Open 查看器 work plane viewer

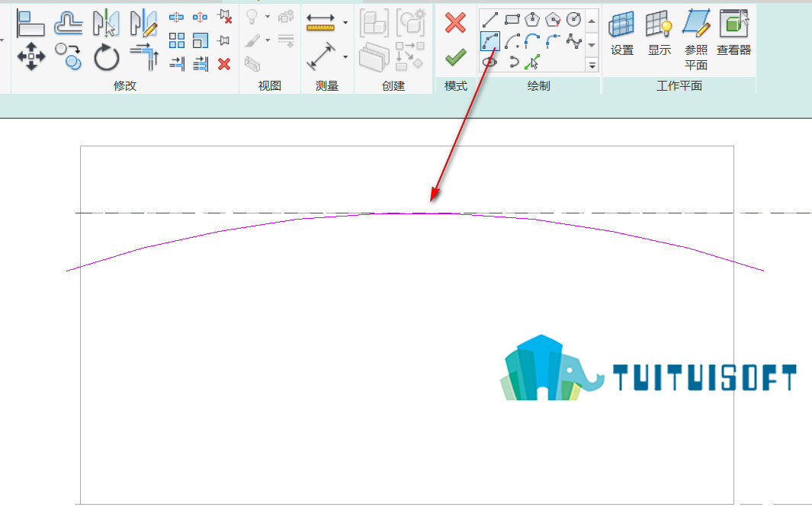(x=733, y=33)
